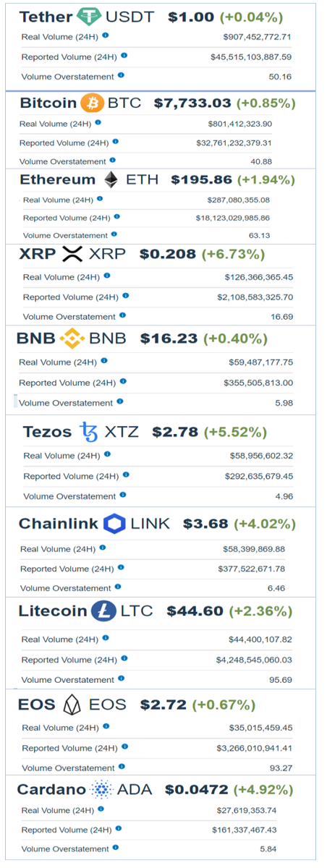
Task: Open the Chainlink coin name heading
Action: coord(58,524)
